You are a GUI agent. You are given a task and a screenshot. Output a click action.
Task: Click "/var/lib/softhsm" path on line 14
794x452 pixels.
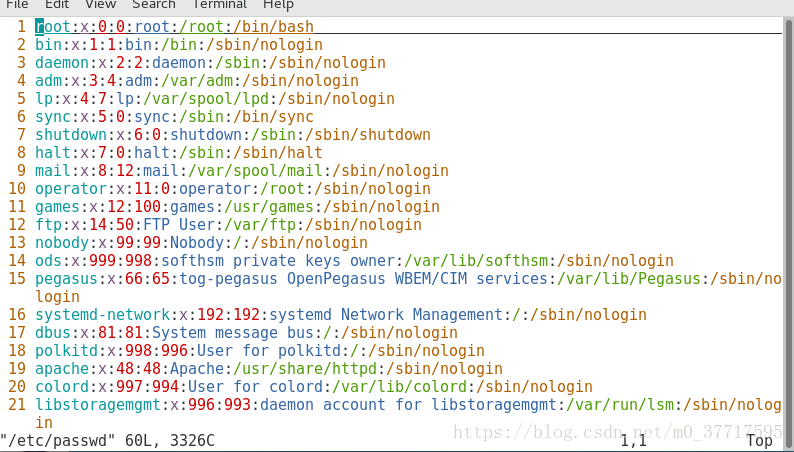pyautogui.click(x=476, y=261)
